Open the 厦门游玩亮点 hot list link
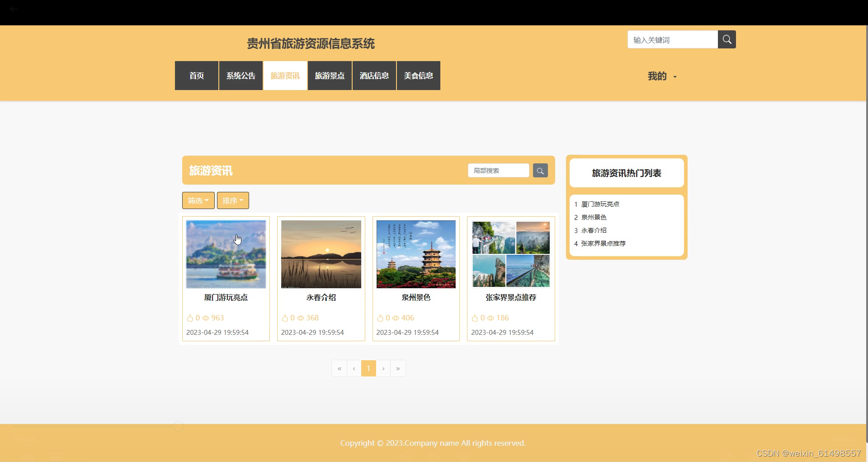Image resolution: width=868 pixels, height=462 pixels. [x=601, y=204]
